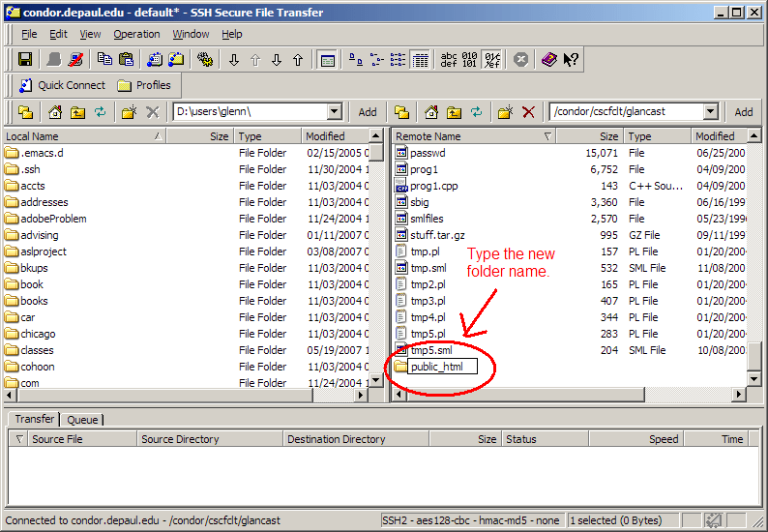Switch file view to List mode
768x532 pixels.
(398, 60)
